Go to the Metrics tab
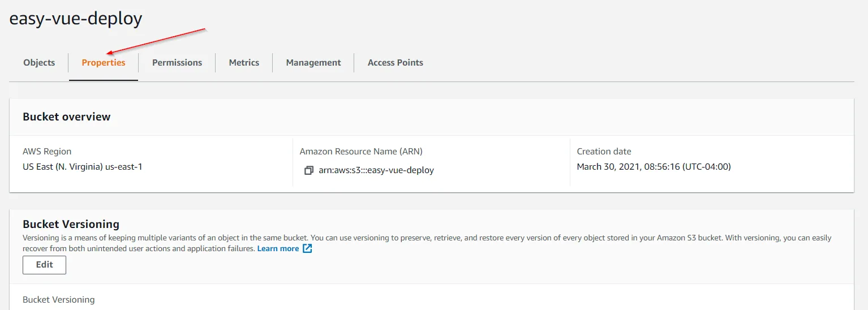The height and width of the screenshot is (310, 868). 244,63
